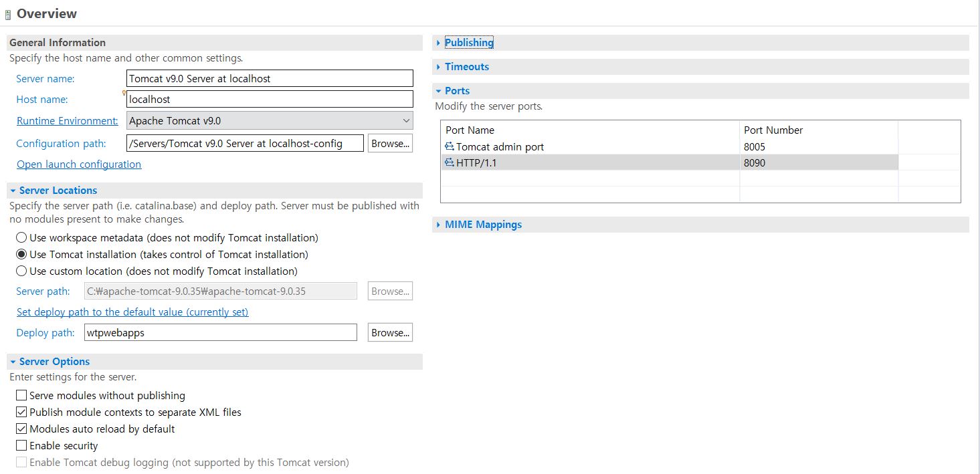Viewport: 980px width, 474px height.
Task: Enable security checkbox
Action: [21, 445]
